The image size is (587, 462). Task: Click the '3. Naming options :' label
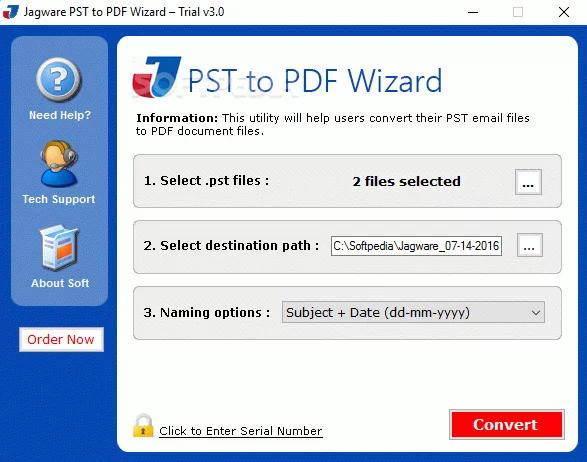pyautogui.click(x=207, y=312)
